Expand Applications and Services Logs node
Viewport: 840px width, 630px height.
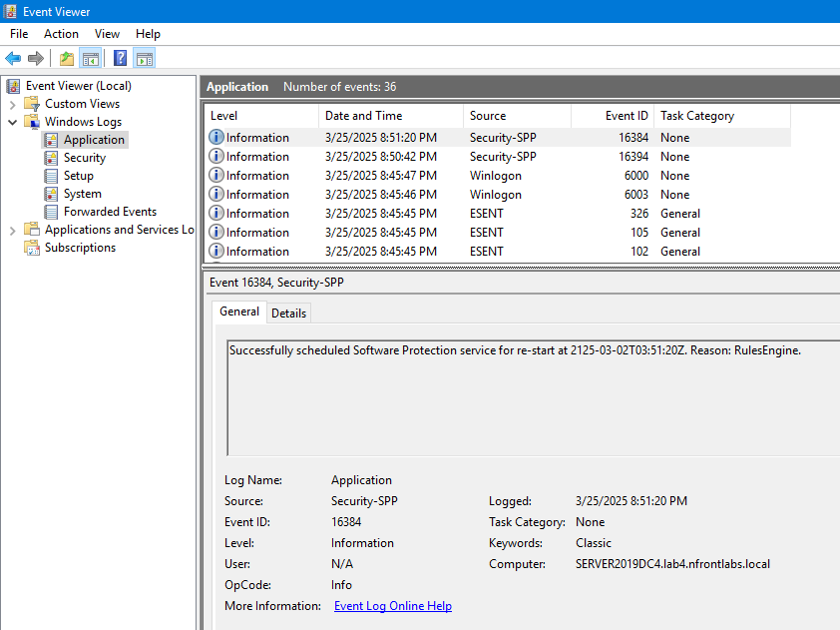13,230
